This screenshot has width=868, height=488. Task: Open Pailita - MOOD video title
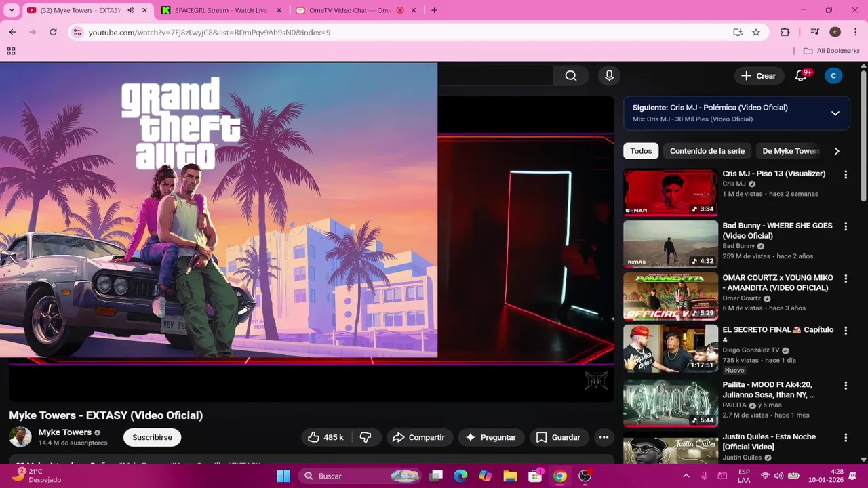pos(769,390)
